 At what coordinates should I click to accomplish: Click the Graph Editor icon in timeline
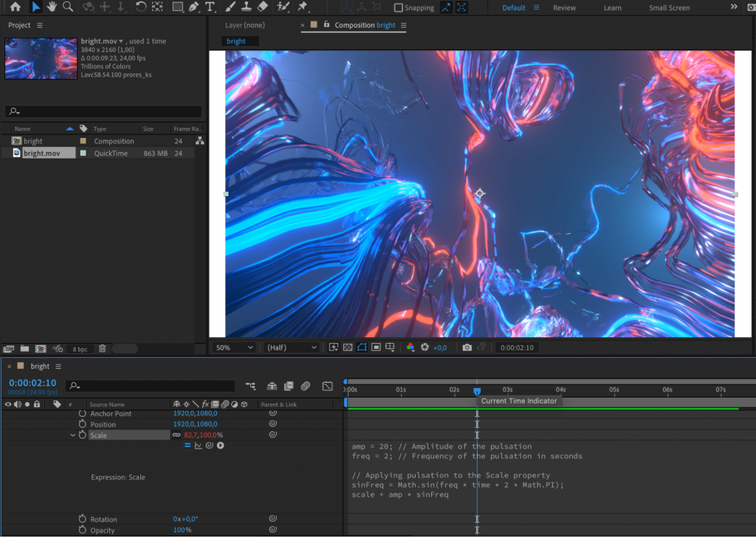click(327, 386)
